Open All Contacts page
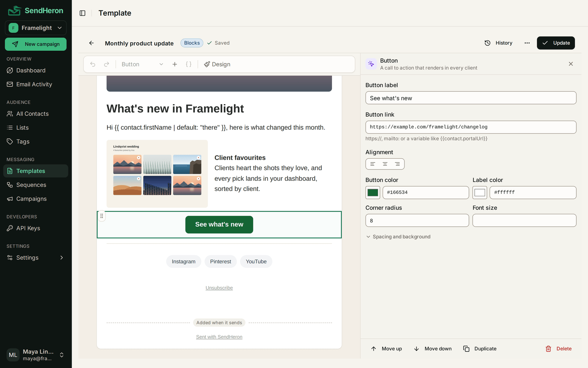Screen dimensions: 588x368 click(36, 114)
